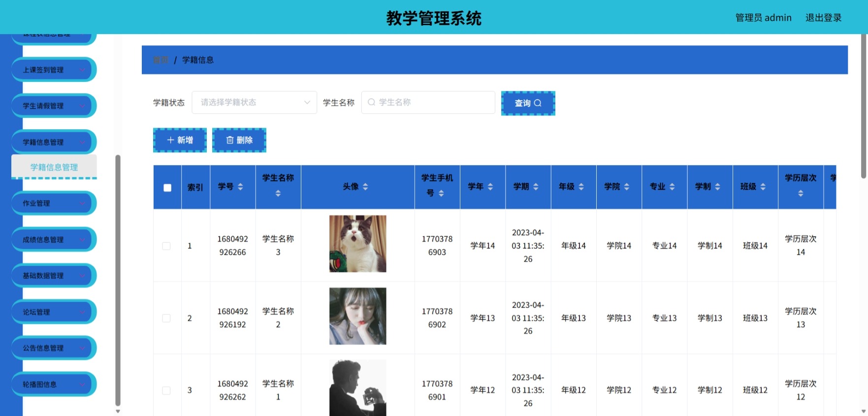The image size is (868, 416).
Task: Select 学籍信息管理 submenu item
Action: coord(54,167)
